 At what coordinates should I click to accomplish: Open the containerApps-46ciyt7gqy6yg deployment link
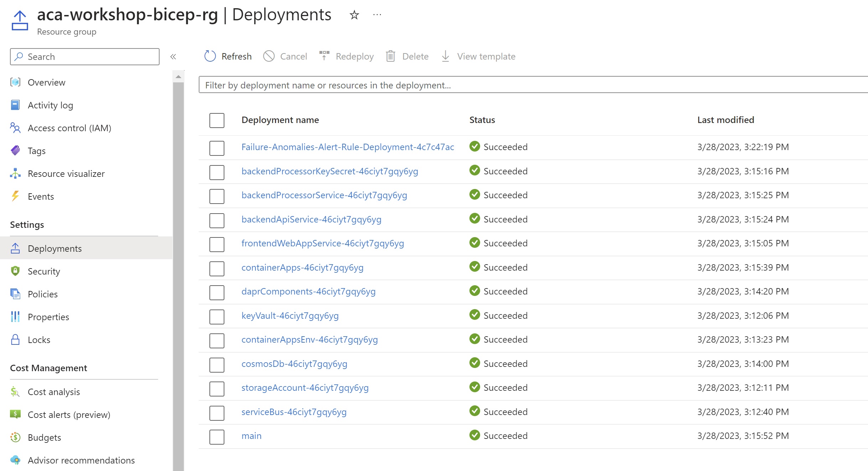[x=302, y=267]
